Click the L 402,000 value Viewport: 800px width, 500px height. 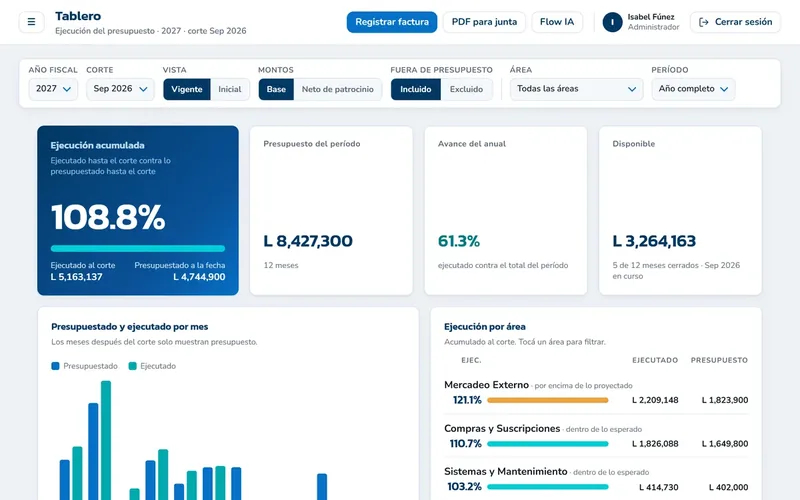(x=729, y=487)
